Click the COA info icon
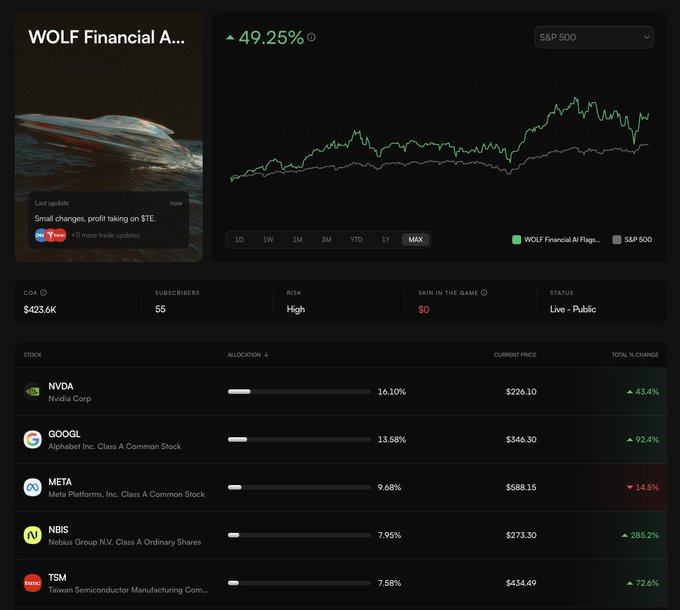Screen dimensions: 680x610 43,293
